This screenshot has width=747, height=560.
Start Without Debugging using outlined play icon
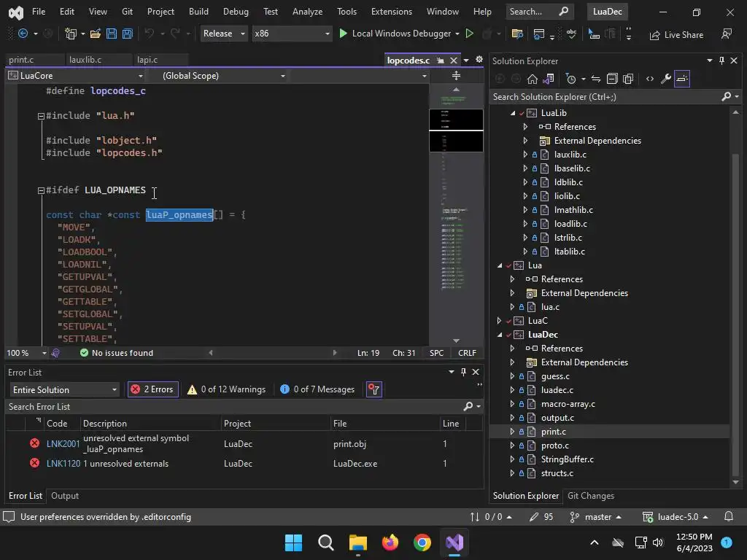(x=469, y=34)
